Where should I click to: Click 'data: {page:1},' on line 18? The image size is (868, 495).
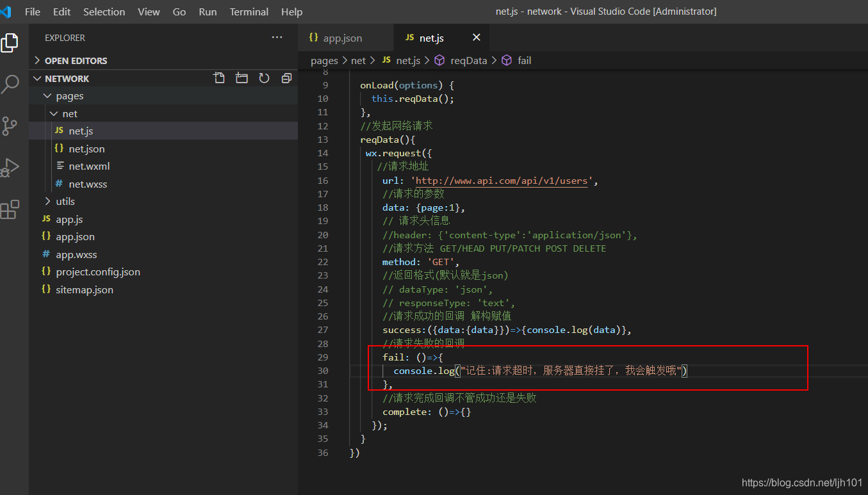point(423,207)
